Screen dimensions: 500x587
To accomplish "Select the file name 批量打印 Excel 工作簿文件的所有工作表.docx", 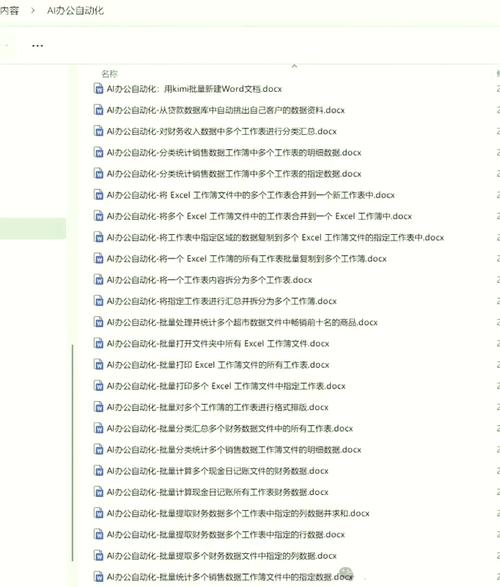I will click(x=218, y=365).
